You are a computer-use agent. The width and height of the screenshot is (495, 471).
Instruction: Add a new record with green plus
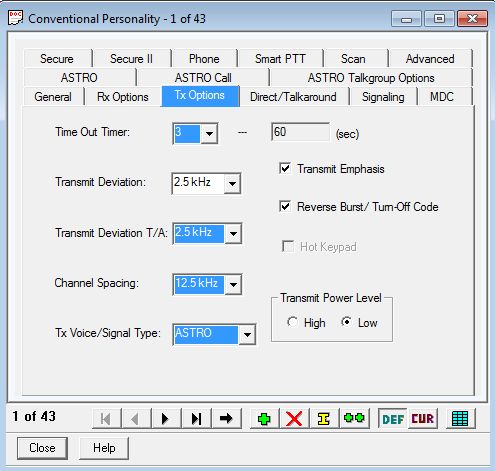(264, 418)
